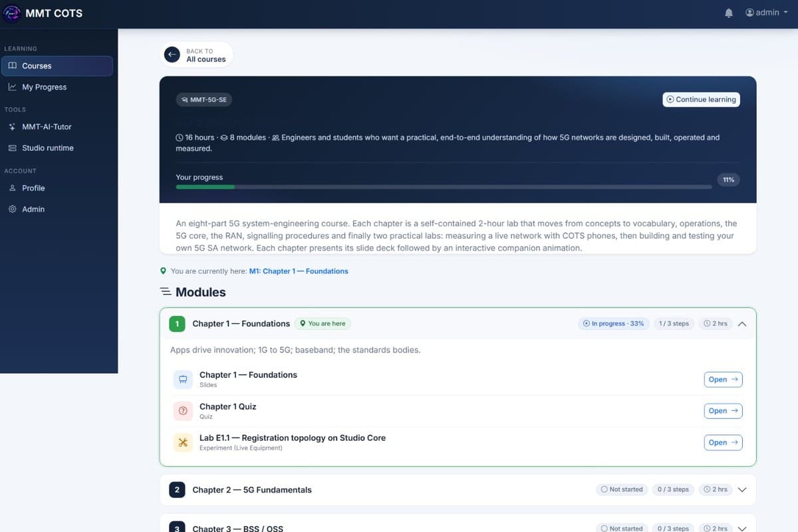Click the MMT COTS logo icon
This screenshot has height=532, width=798.
[x=12, y=13]
